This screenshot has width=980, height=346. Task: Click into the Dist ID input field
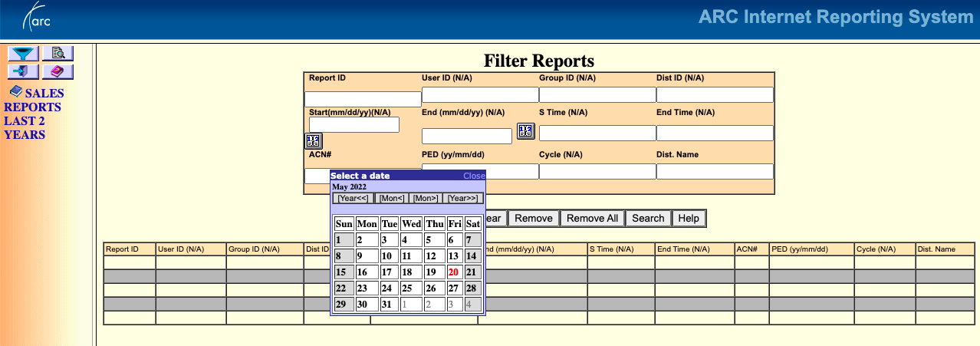pos(715,94)
